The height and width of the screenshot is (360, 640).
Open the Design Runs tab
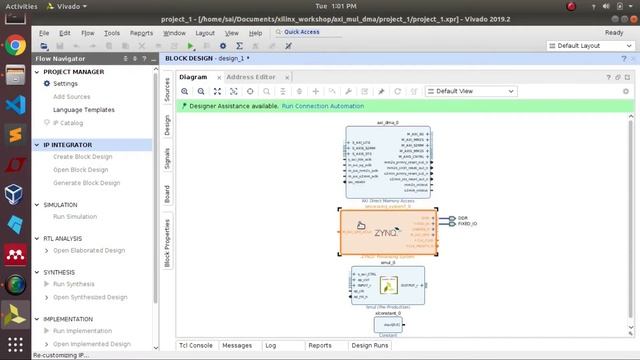(370, 345)
